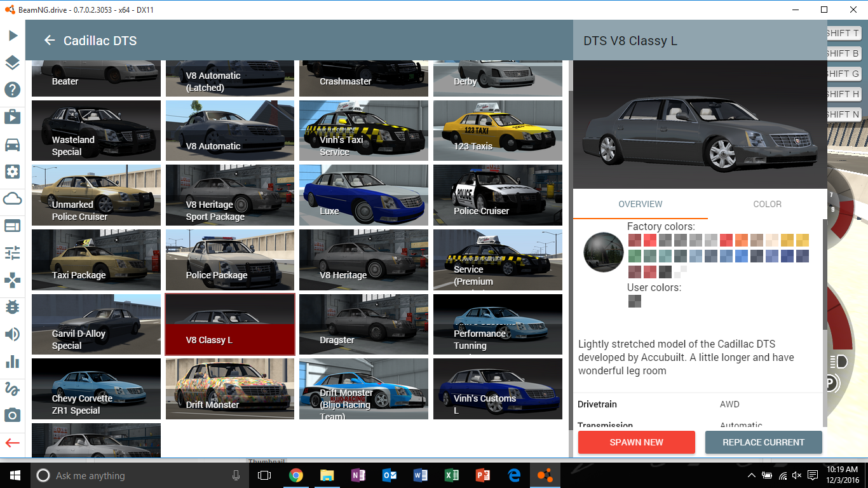Select the Wasteland Special configuration

(96, 130)
